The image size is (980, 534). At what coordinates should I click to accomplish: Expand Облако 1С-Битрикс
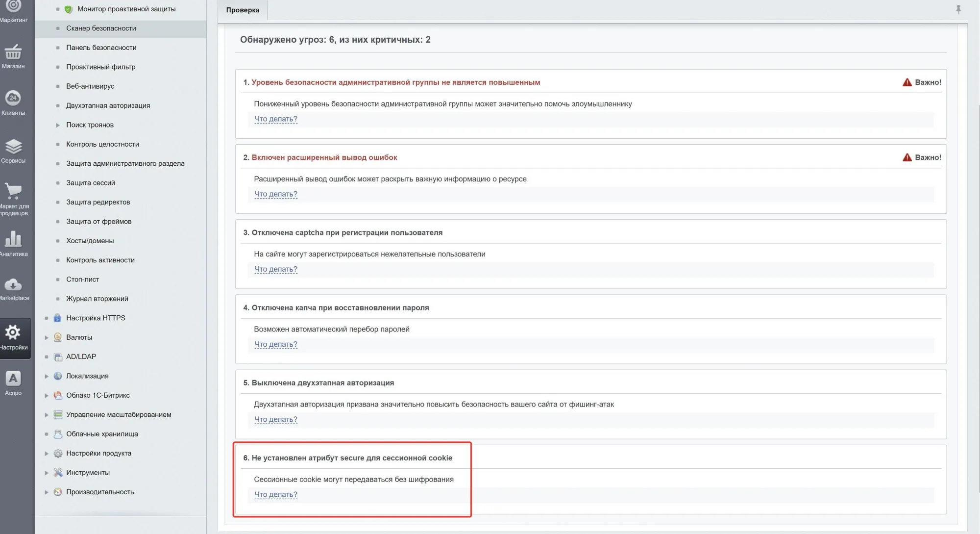pyautogui.click(x=47, y=395)
